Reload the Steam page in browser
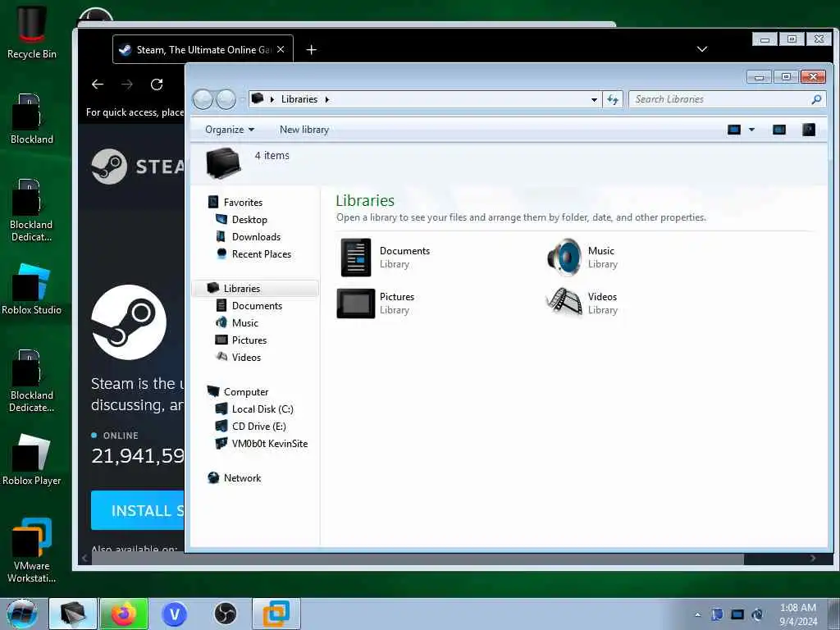This screenshot has width=840, height=630. click(157, 84)
